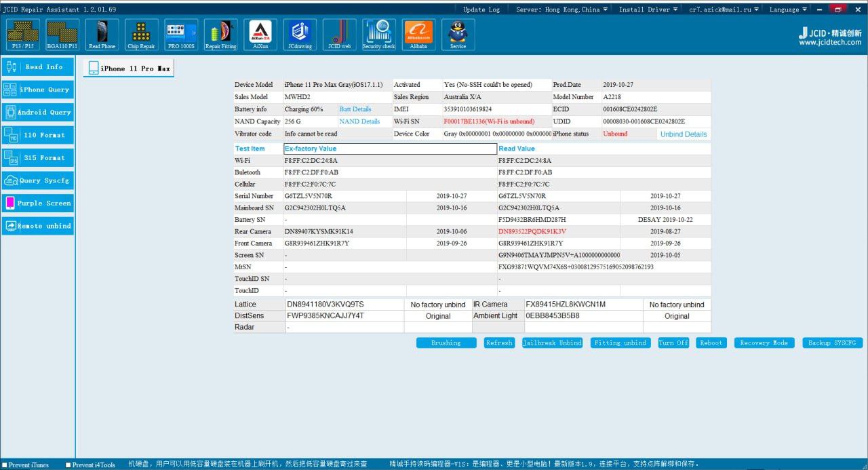Image resolution: width=868 pixels, height=470 pixels.
Task: Click the Refresh button
Action: click(x=499, y=343)
